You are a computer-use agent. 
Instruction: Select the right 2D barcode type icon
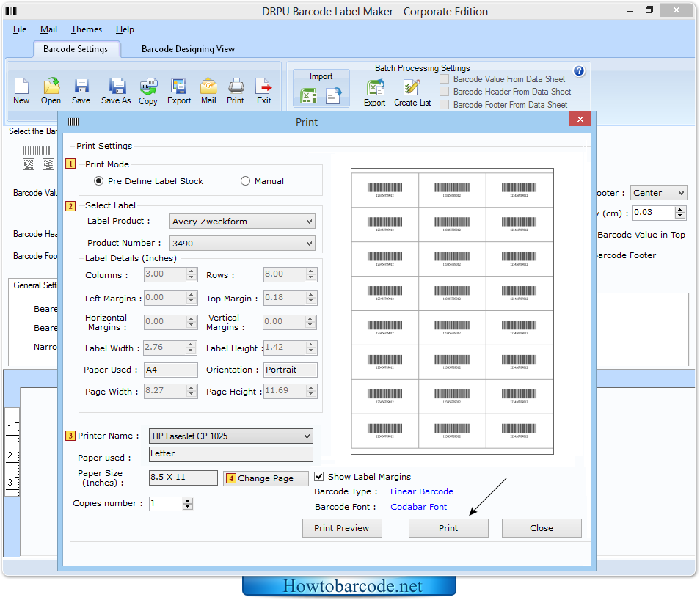point(48,164)
